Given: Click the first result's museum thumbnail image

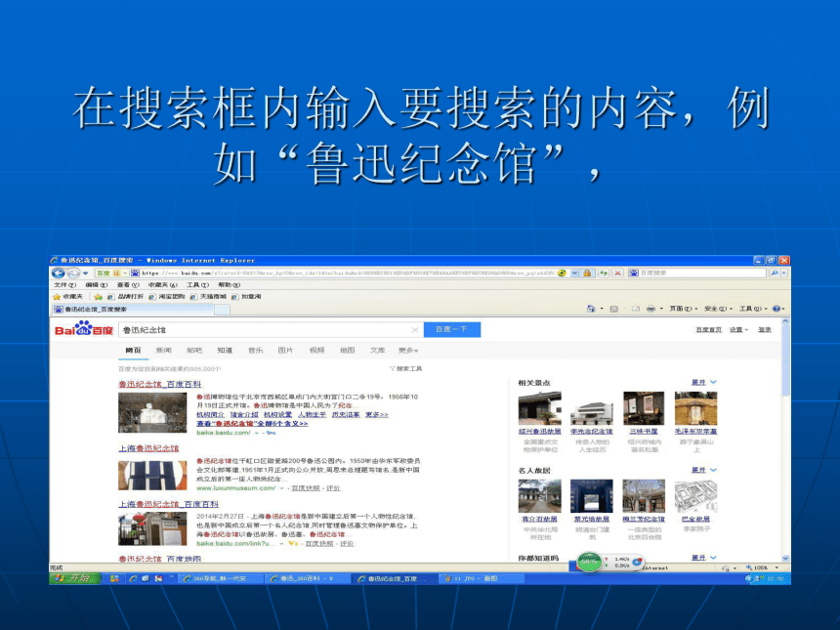Looking at the screenshot, I should coord(152,412).
